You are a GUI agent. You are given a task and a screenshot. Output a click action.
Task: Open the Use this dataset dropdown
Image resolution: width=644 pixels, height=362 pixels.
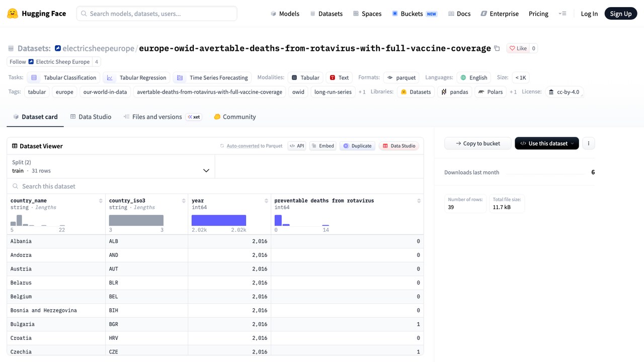[x=547, y=143]
